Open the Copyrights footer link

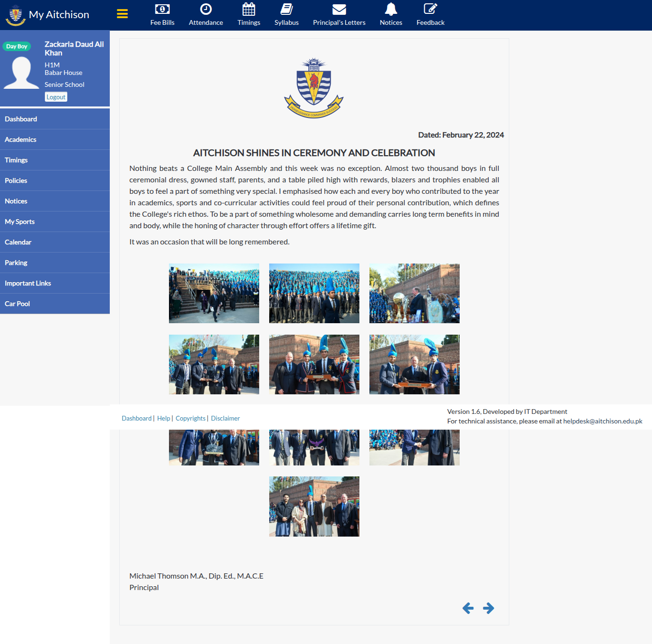coord(190,418)
